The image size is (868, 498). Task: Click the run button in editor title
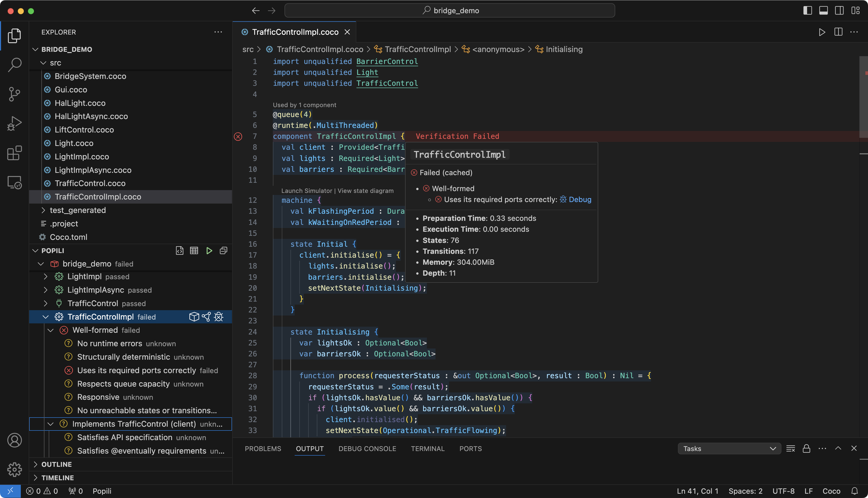(822, 32)
